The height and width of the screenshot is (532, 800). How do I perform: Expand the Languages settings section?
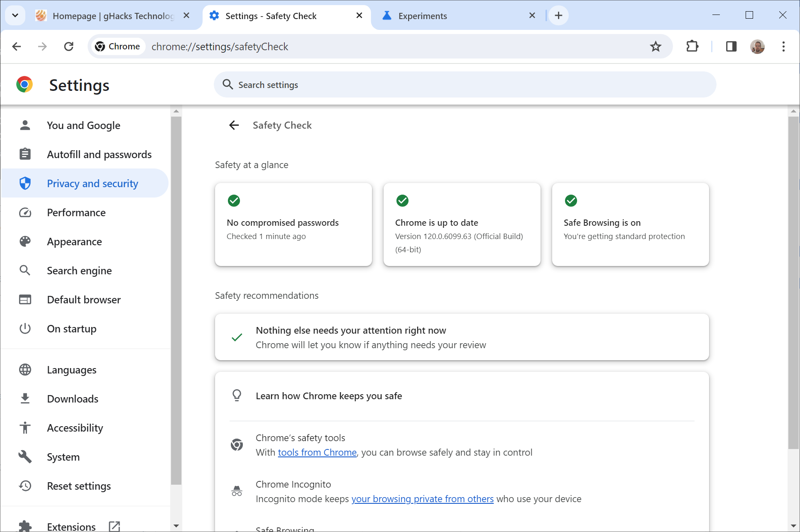[x=71, y=369]
